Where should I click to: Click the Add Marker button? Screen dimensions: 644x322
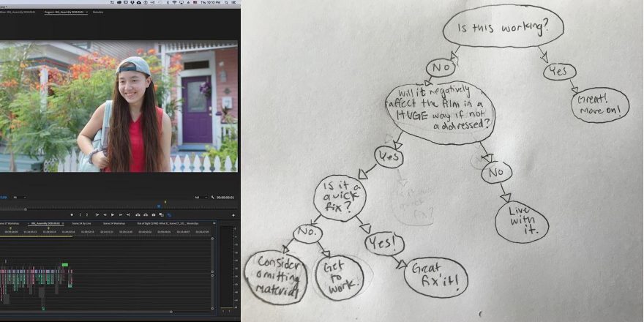71,214
